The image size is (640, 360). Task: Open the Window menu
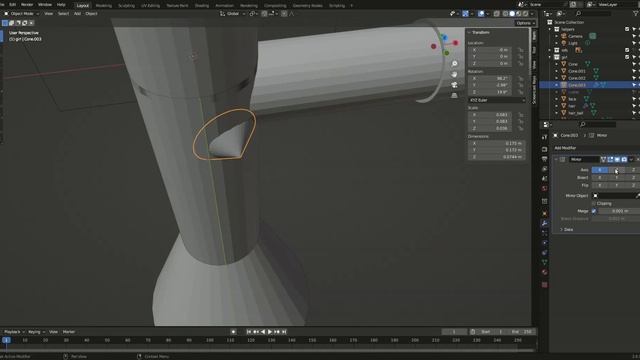45,4
